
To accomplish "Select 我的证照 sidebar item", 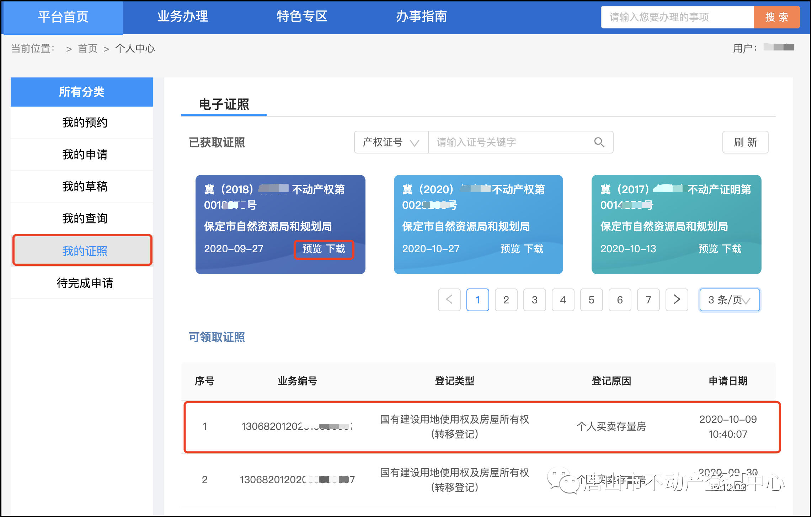I will coord(85,251).
